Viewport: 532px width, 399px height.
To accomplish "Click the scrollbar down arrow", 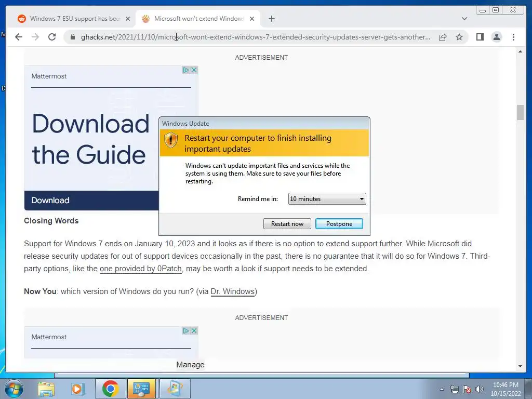I will [x=520, y=366].
